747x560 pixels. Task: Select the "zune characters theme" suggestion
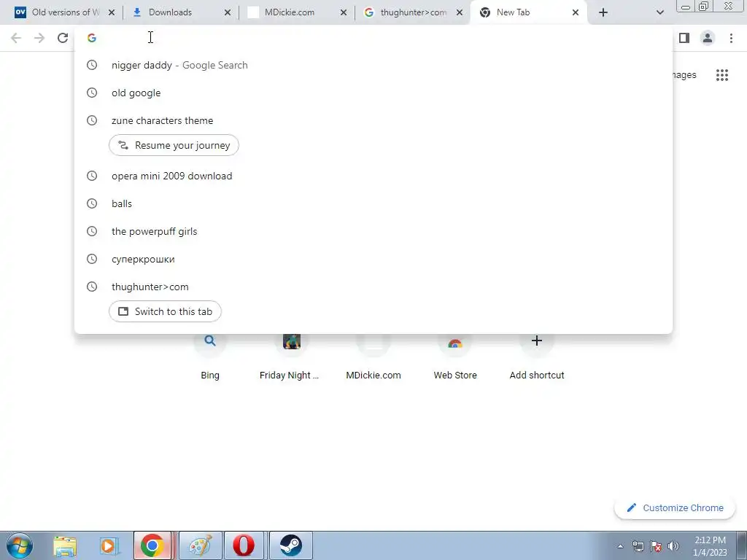pos(373,120)
